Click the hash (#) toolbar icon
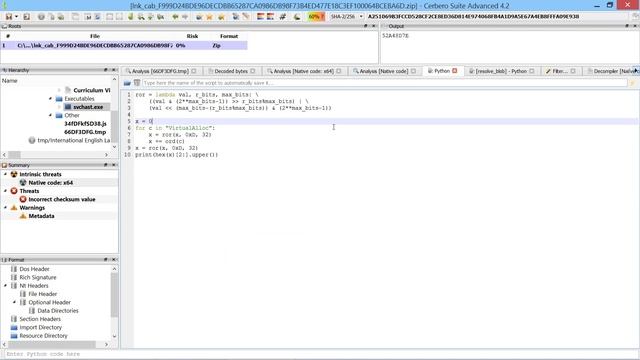This screenshot has height=360, width=640. [282, 17]
